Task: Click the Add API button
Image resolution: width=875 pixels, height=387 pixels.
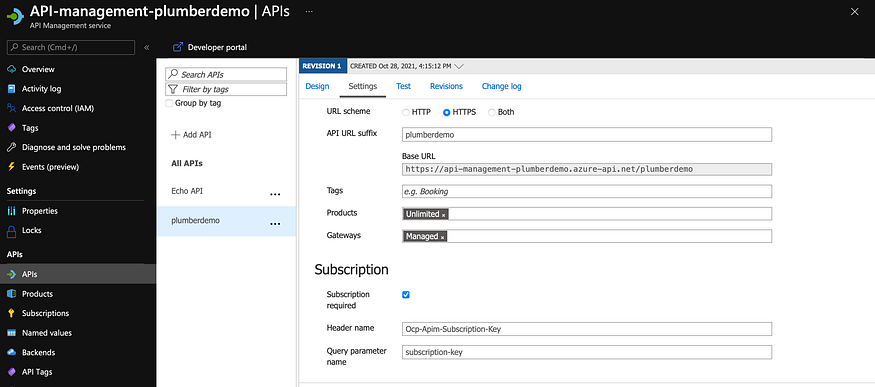Action: point(191,135)
